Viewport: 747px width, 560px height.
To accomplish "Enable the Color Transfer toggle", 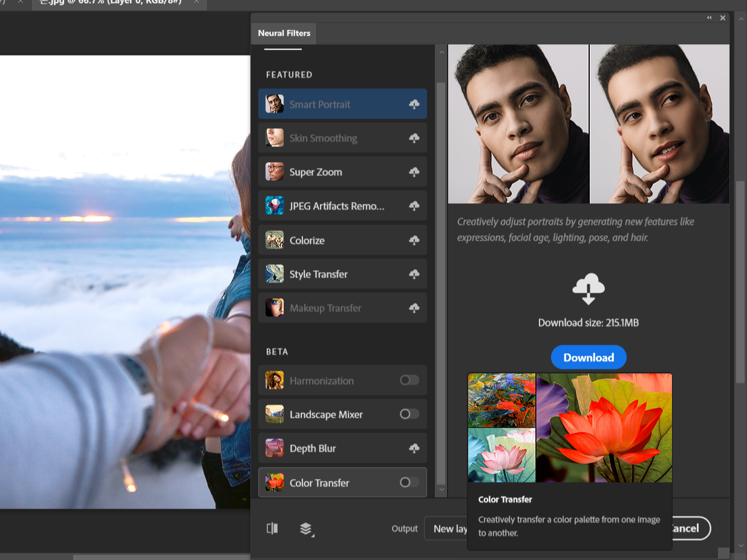I will [409, 483].
